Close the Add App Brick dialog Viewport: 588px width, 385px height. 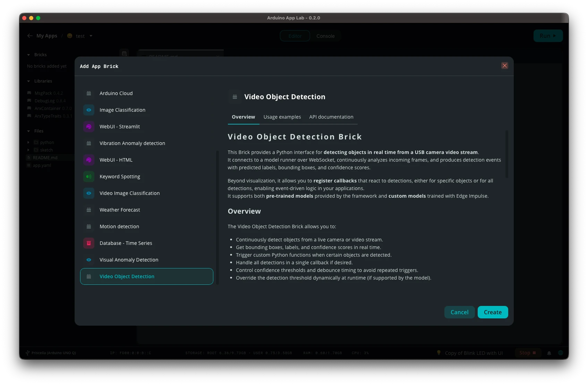[505, 66]
